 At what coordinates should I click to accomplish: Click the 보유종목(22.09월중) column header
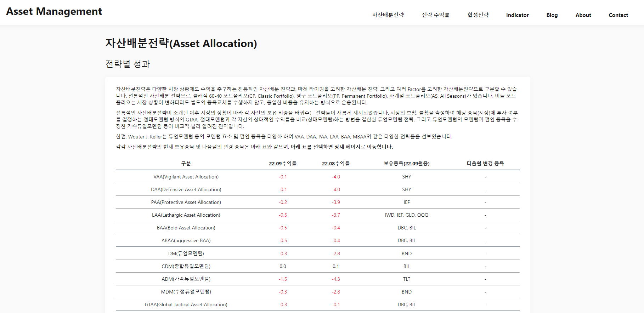tap(407, 164)
